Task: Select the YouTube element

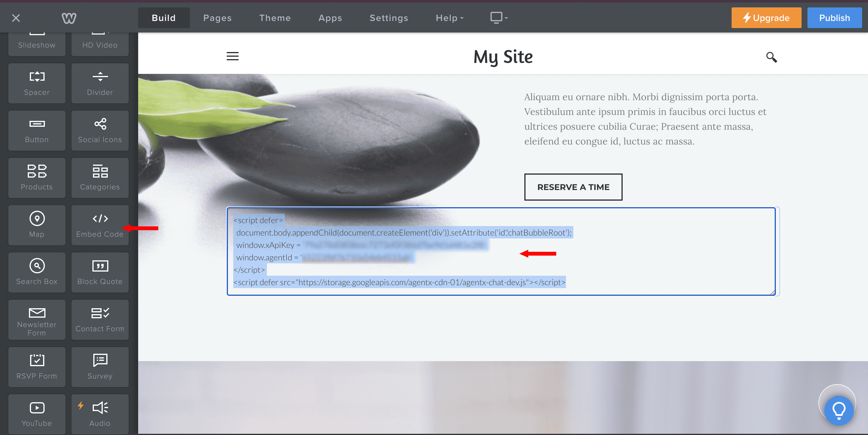Action: [x=37, y=414]
